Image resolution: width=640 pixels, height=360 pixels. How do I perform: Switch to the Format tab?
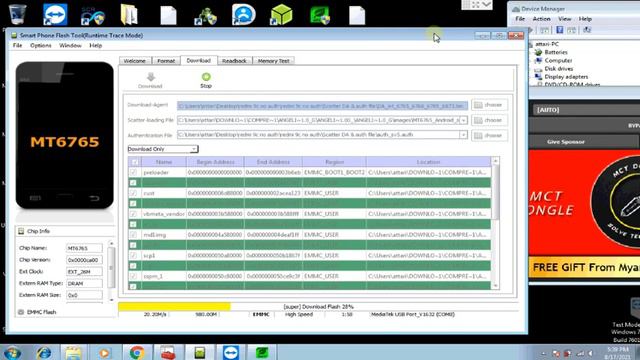(166, 61)
